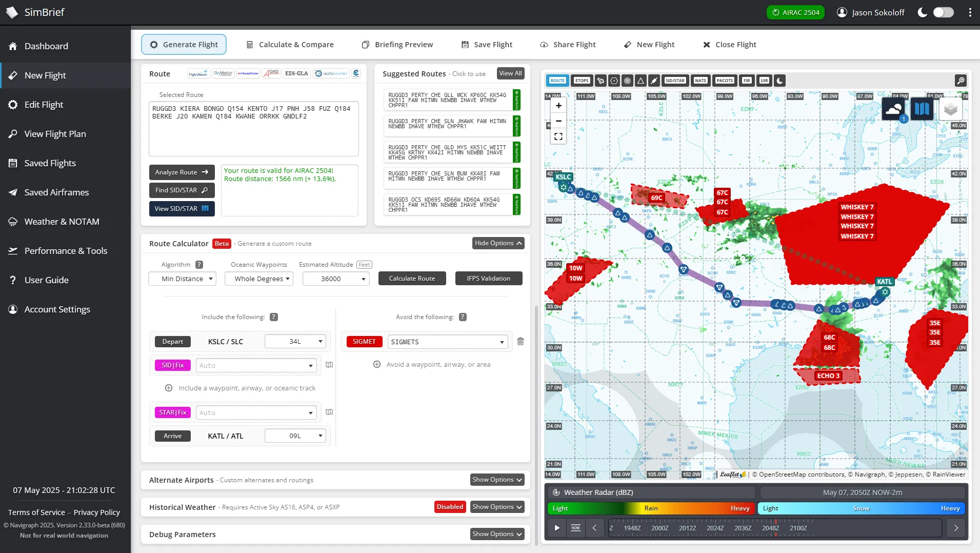Expand the Alternate Airports Show Options
Viewport: 980px width, 553px height.
point(496,480)
